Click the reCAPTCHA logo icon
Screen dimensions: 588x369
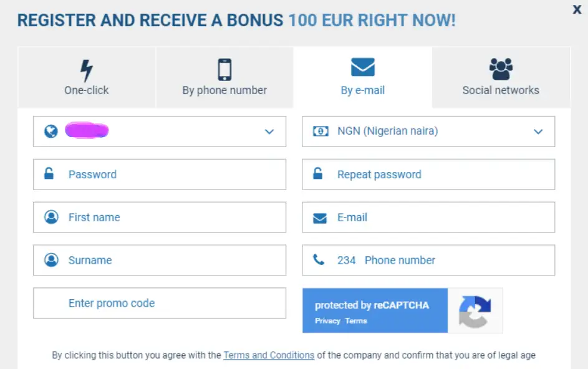point(475,311)
